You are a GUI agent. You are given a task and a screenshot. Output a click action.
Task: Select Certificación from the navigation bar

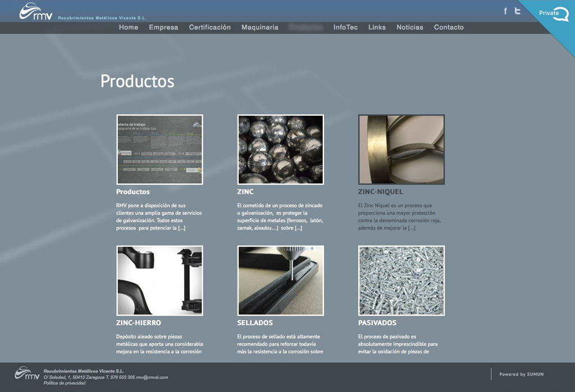[210, 27]
